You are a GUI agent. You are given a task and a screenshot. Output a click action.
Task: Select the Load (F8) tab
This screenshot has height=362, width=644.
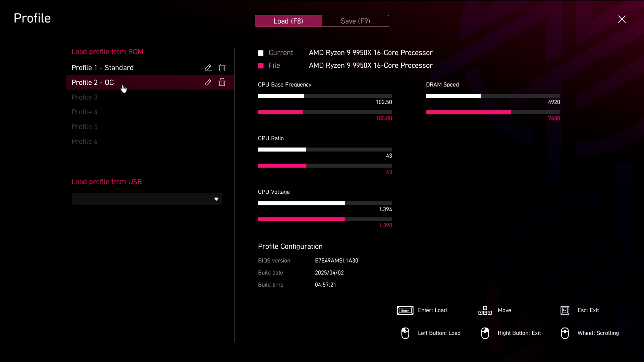pyautogui.click(x=288, y=21)
